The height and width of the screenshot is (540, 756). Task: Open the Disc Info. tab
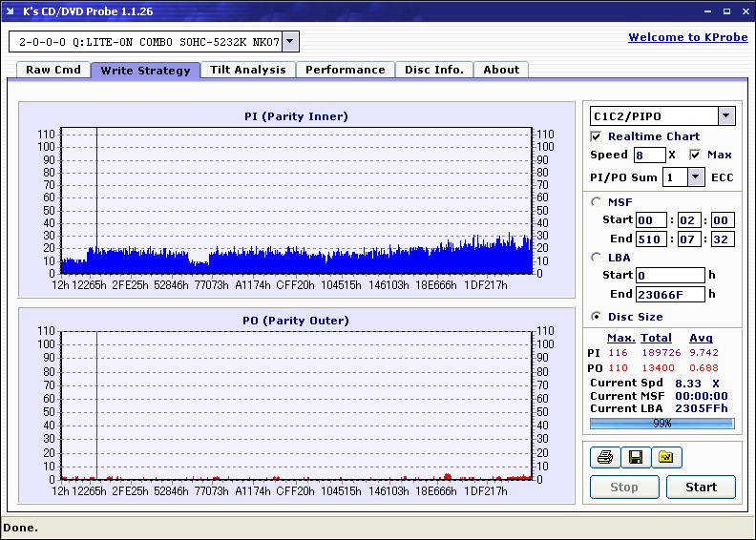click(434, 70)
